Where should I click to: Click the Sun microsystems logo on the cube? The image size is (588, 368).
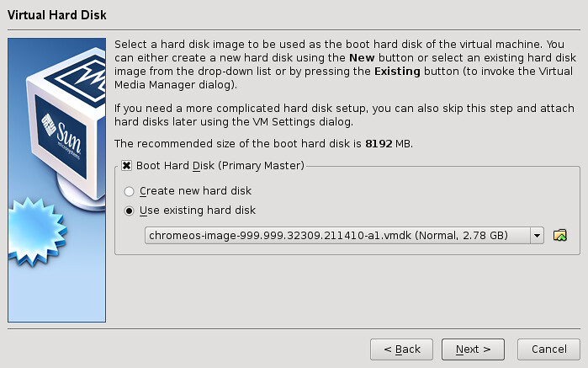pos(61,136)
